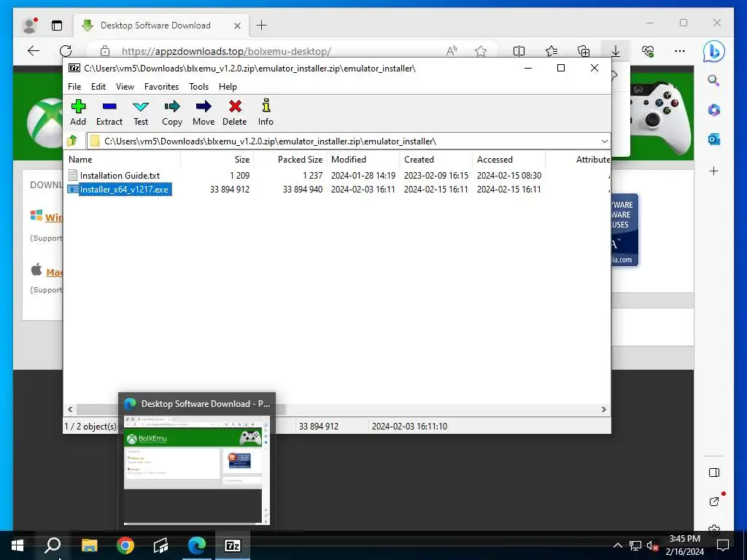Open the Info properties icon
This screenshot has height=560, width=747.
click(266, 112)
